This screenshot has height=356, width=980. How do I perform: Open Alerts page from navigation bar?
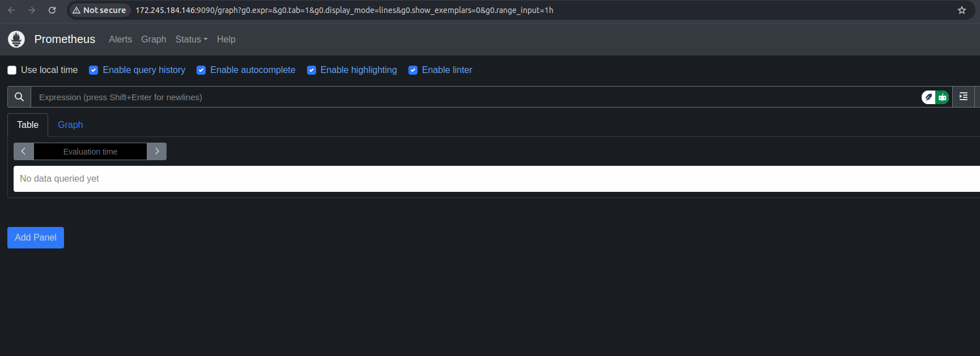[120, 39]
